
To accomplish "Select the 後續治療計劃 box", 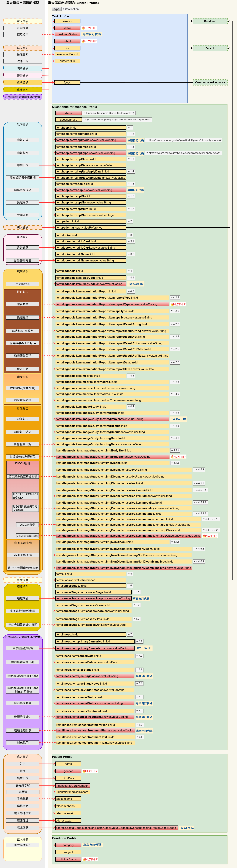I will pos(23,730).
